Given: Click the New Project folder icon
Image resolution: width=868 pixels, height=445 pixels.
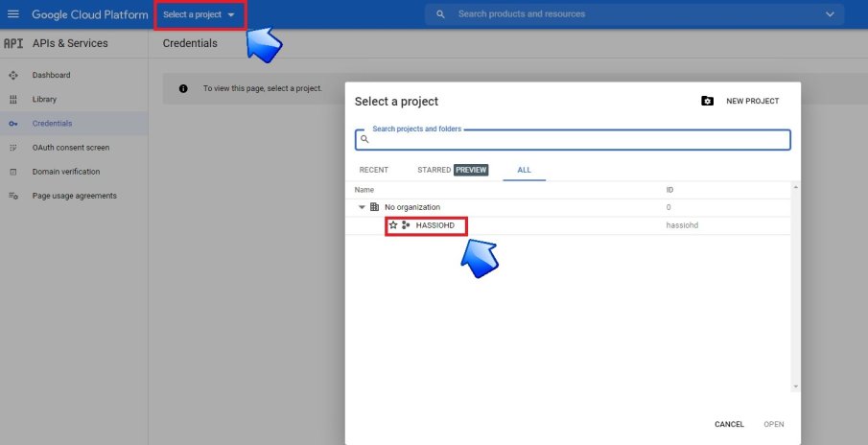Looking at the screenshot, I should point(707,102).
